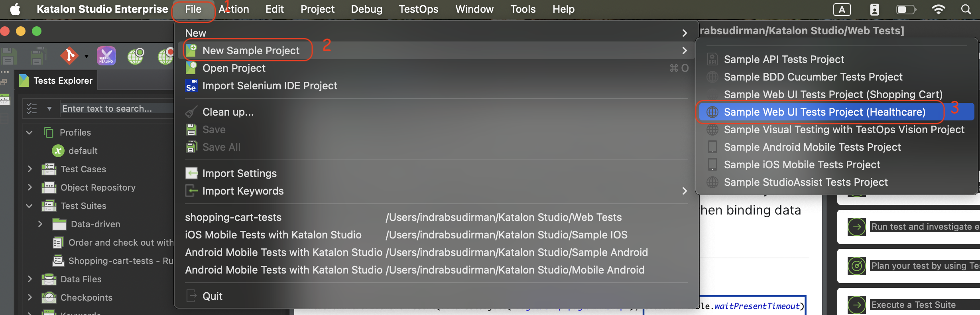Viewport: 980px width, 315px height.
Task: Click the Plan your test target icon
Action: click(x=857, y=266)
